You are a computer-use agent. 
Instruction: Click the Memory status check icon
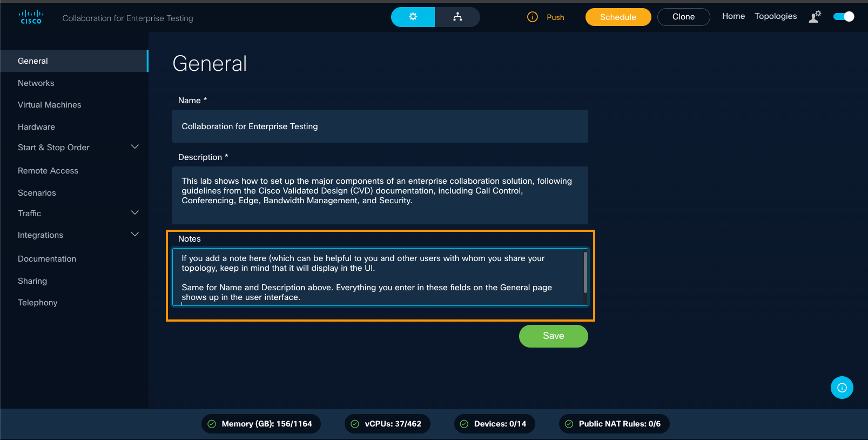pyautogui.click(x=212, y=424)
